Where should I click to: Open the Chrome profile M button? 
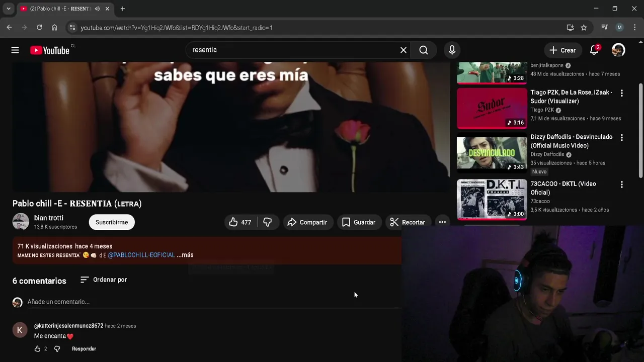(620, 28)
